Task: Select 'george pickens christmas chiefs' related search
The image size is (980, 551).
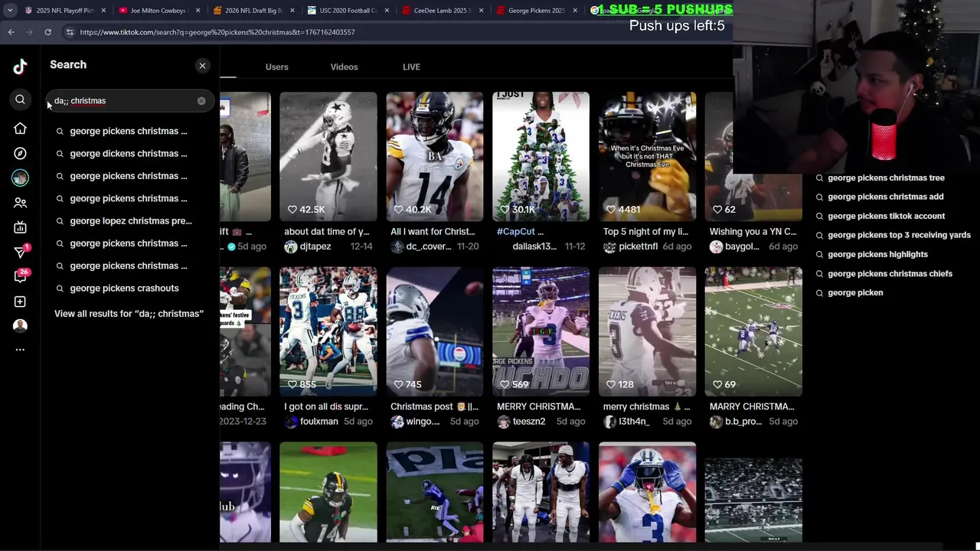Action: coord(890,273)
